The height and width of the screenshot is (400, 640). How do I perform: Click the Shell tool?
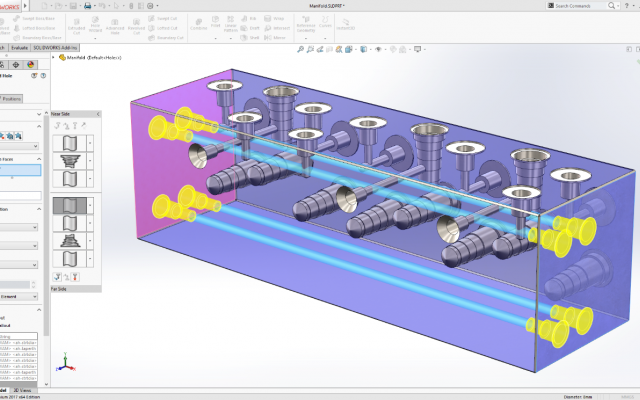pyautogui.click(x=250, y=38)
